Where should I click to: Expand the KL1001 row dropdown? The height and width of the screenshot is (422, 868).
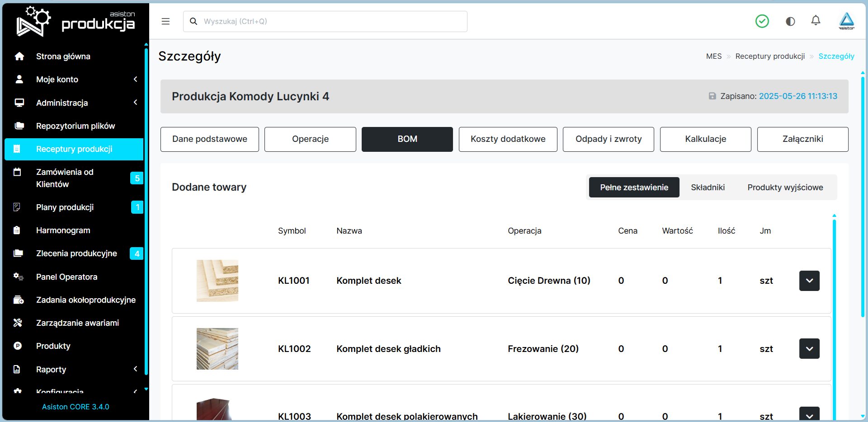pos(809,281)
